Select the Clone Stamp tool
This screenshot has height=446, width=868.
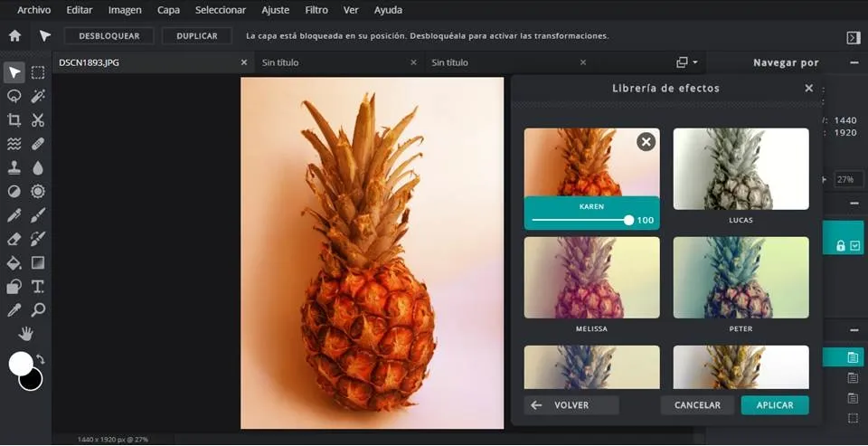(x=14, y=168)
